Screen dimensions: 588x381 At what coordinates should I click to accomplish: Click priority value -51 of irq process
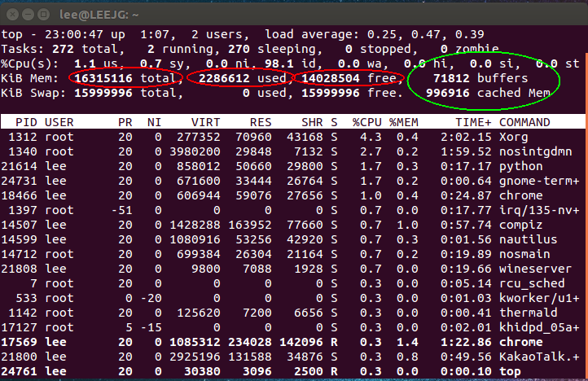[122, 210]
